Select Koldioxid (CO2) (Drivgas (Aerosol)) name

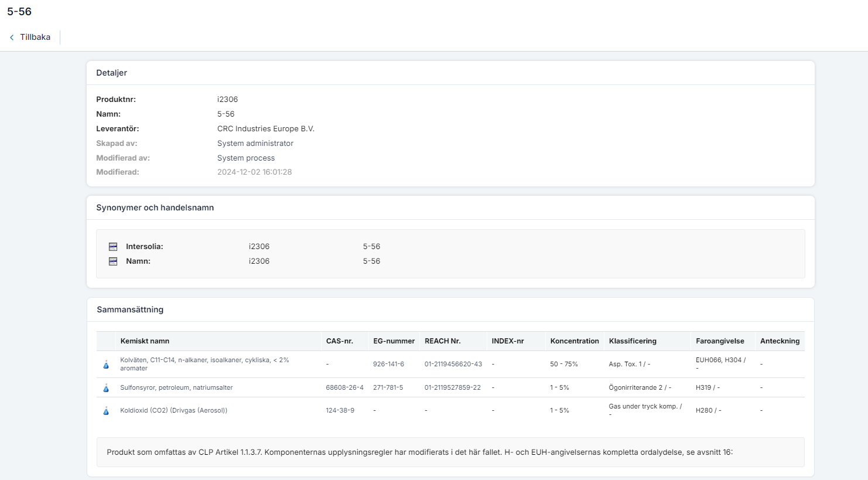pyautogui.click(x=173, y=410)
